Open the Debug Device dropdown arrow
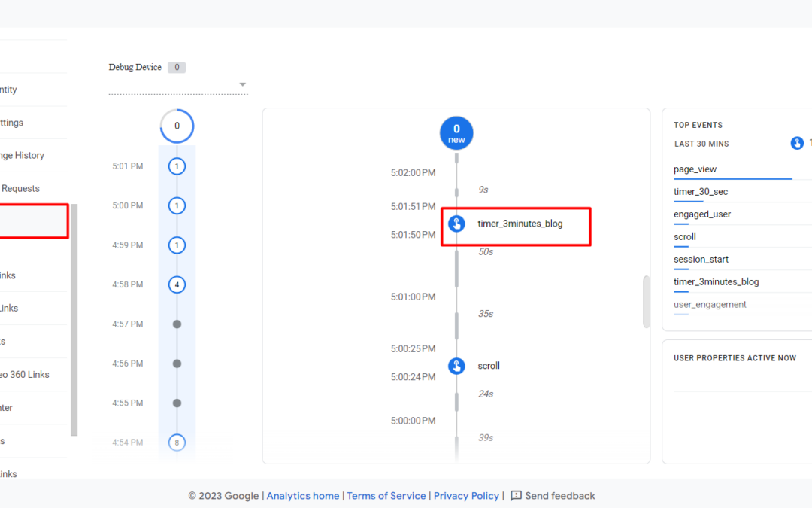This screenshot has width=812, height=508. click(243, 84)
